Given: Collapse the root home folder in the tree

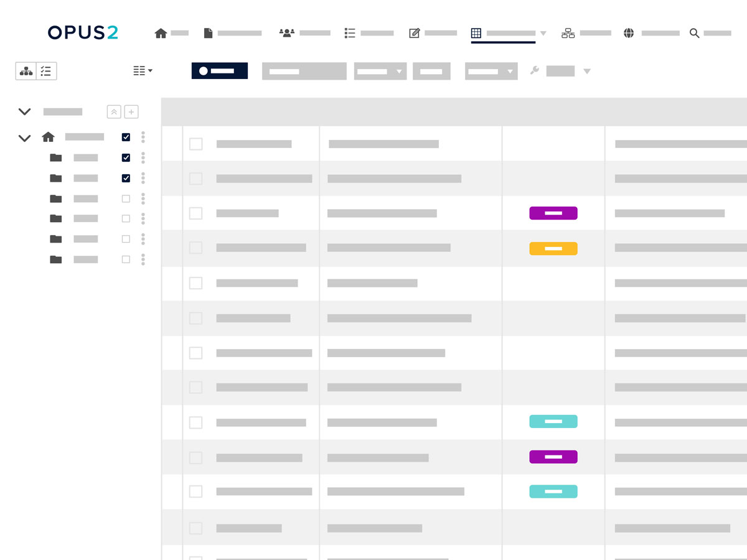Looking at the screenshot, I should (24, 138).
